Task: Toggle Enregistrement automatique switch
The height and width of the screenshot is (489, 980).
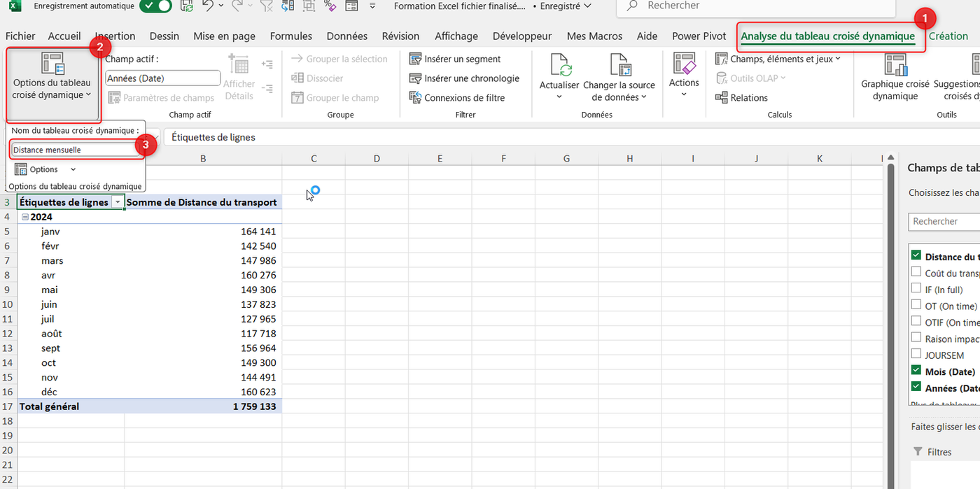Action: coord(155,6)
